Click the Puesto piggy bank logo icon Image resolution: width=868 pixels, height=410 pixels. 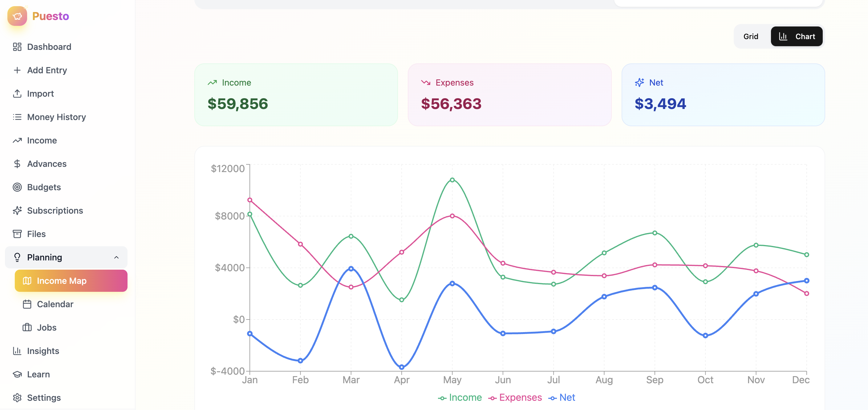[17, 16]
